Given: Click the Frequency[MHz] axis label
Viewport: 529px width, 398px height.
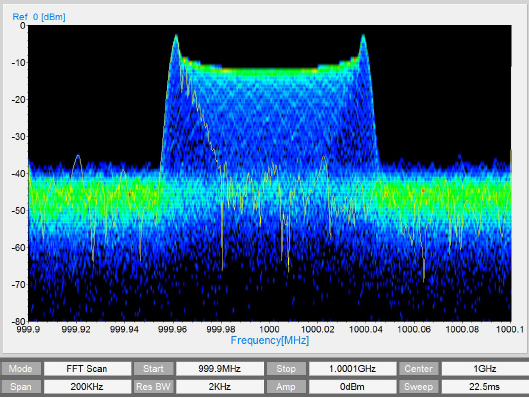Looking at the screenshot, I should point(270,340).
